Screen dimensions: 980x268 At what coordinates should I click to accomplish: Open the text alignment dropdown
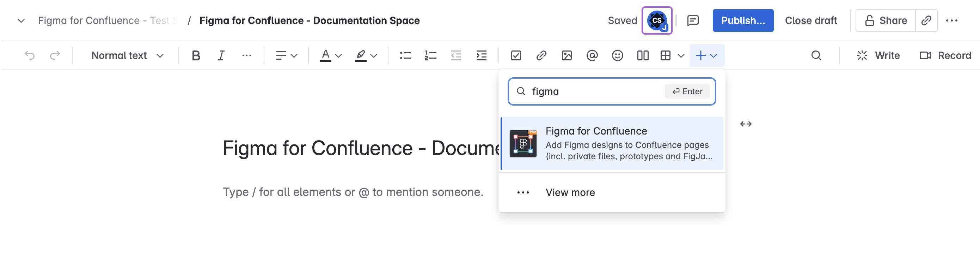tap(287, 56)
